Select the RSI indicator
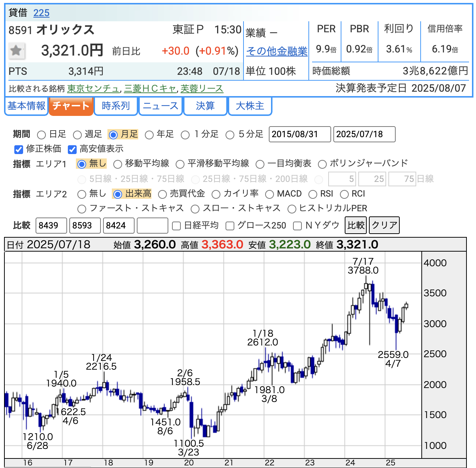This screenshot has height=468, width=476. coord(312,194)
